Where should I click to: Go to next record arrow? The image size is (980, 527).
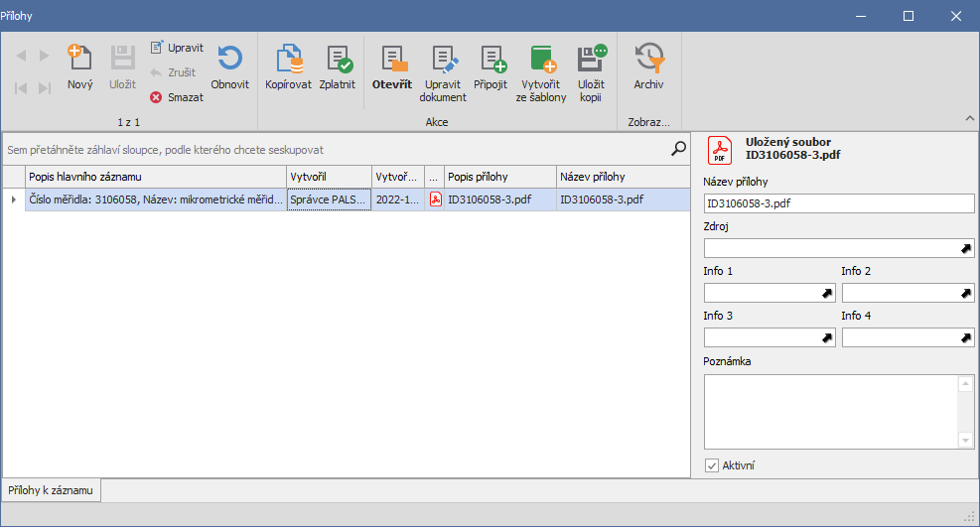[x=44, y=56]
